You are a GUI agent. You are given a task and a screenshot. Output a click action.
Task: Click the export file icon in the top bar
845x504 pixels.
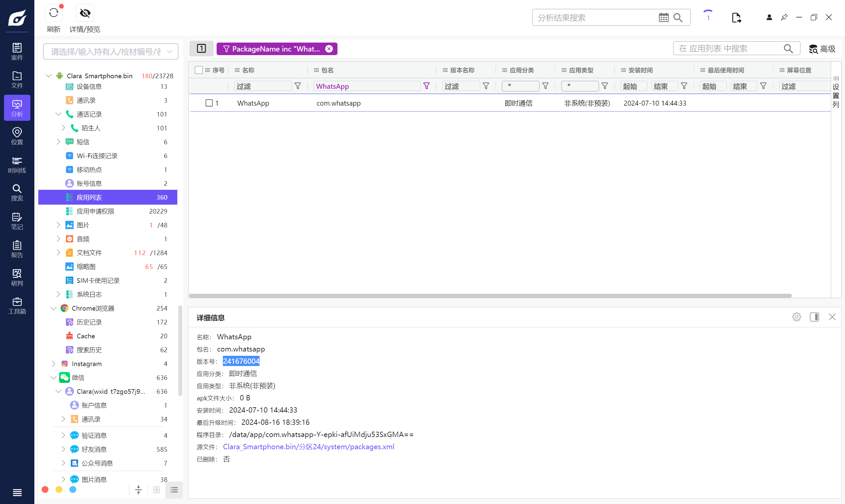point(736,18)
